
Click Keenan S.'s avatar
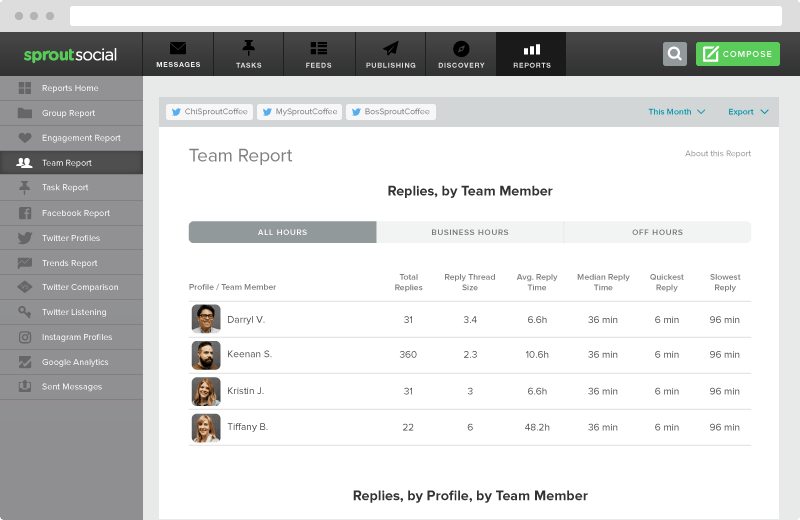coord(206,355)
